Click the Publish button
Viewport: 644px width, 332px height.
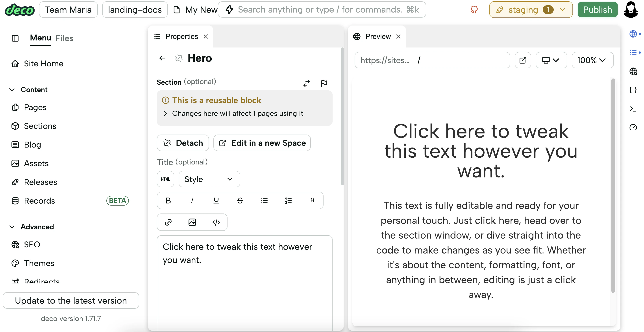(597, 10)
